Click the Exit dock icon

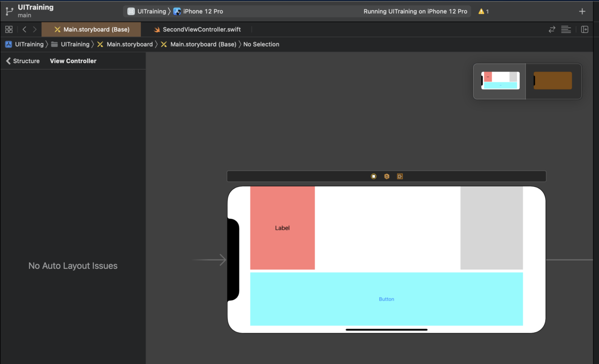[400, 177]
